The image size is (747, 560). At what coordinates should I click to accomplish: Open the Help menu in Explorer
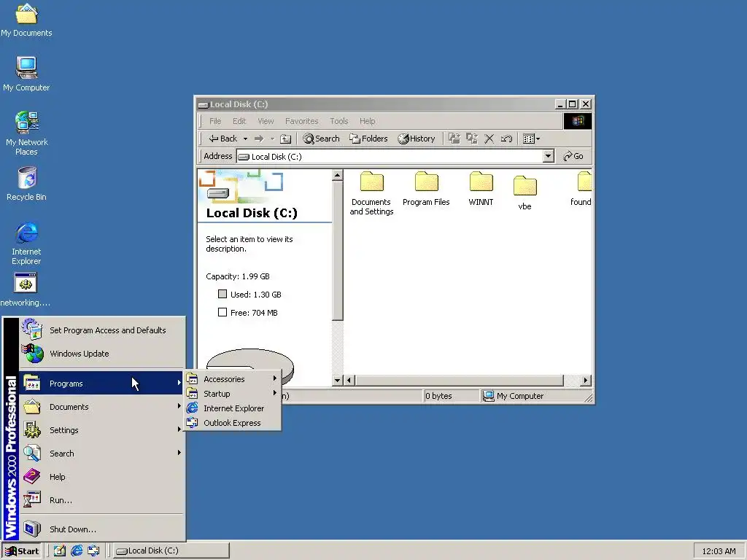point(368,121)
